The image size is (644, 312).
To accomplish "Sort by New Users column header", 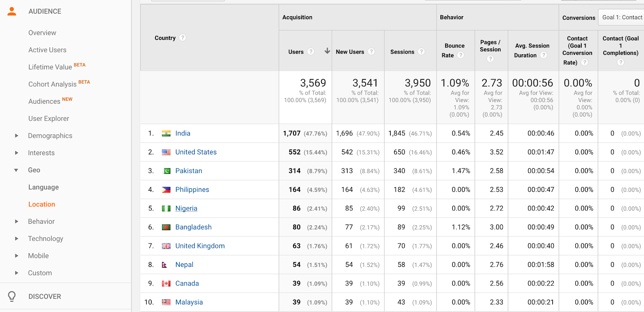I will click(350, 52).
